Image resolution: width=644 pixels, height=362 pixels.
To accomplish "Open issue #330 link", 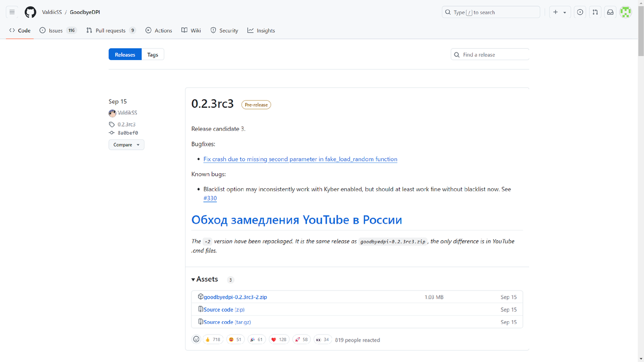I will click(210, 198).
